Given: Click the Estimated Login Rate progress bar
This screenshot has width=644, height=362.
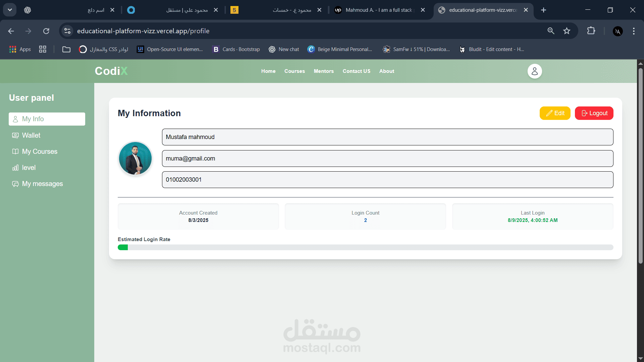Looking at the screenshot, I should (x=365, y=247).
